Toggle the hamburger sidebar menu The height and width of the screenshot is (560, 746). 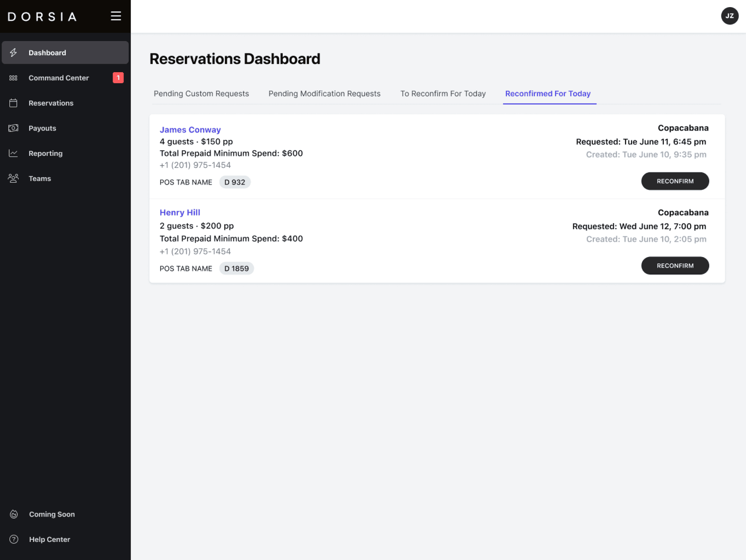click(x=116, y=16)
